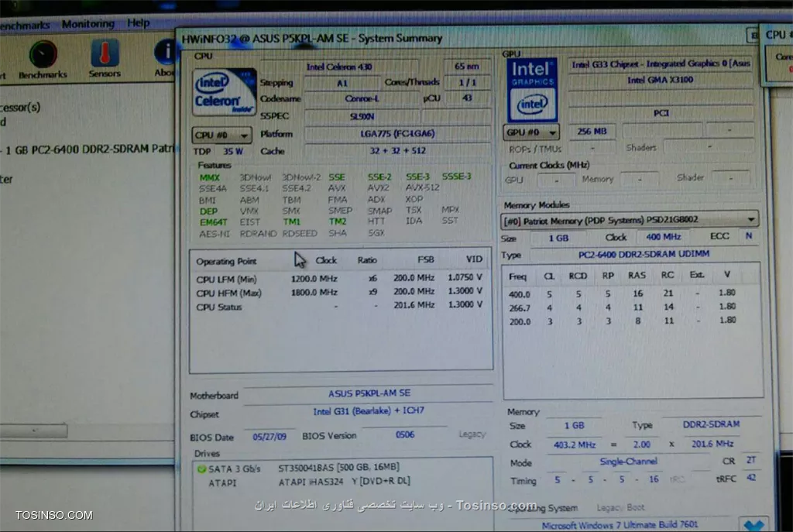Click the 1 GB PC2-6400 DDR2-SDRAM entry in main window
793x532 pixels.
point(88,149)
